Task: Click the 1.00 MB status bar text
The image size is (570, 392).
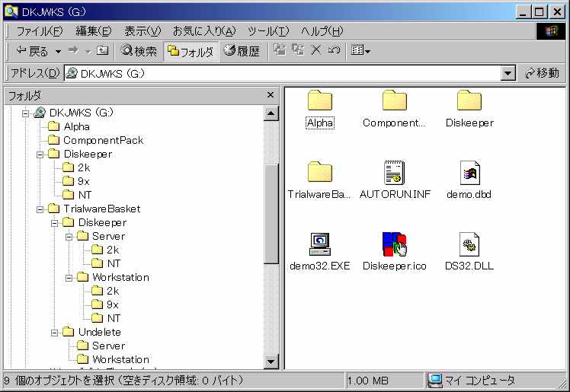Action: 367,381
